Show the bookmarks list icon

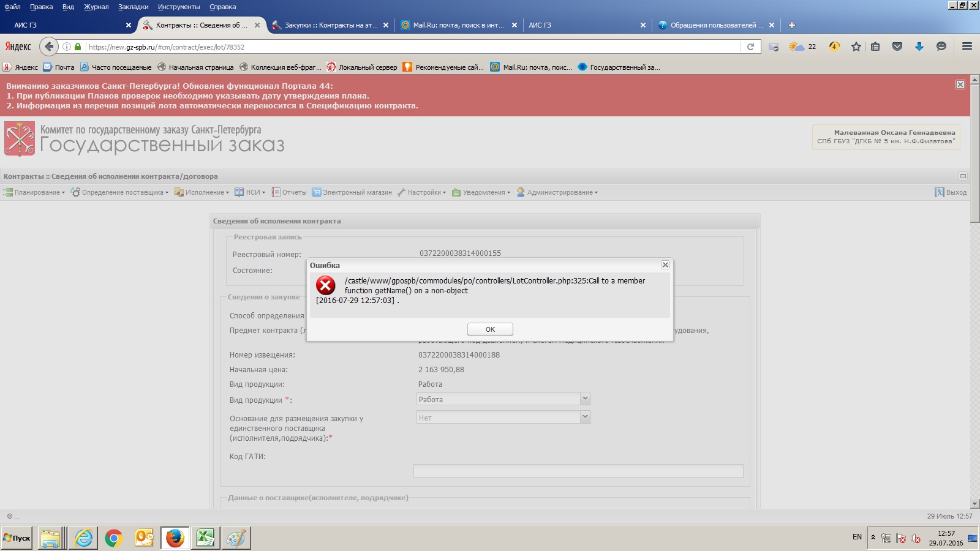pyautogui.click(x=875, y=47)
